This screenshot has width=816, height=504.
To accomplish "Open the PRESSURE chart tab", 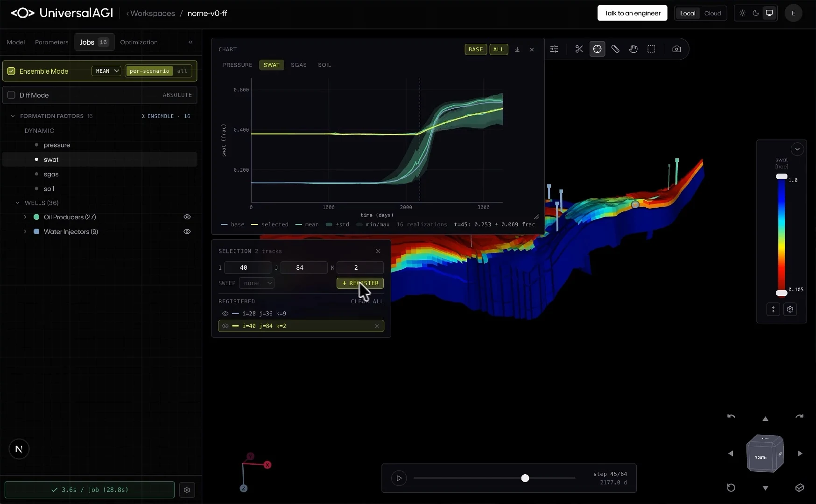I will click(x=237, y=65).
